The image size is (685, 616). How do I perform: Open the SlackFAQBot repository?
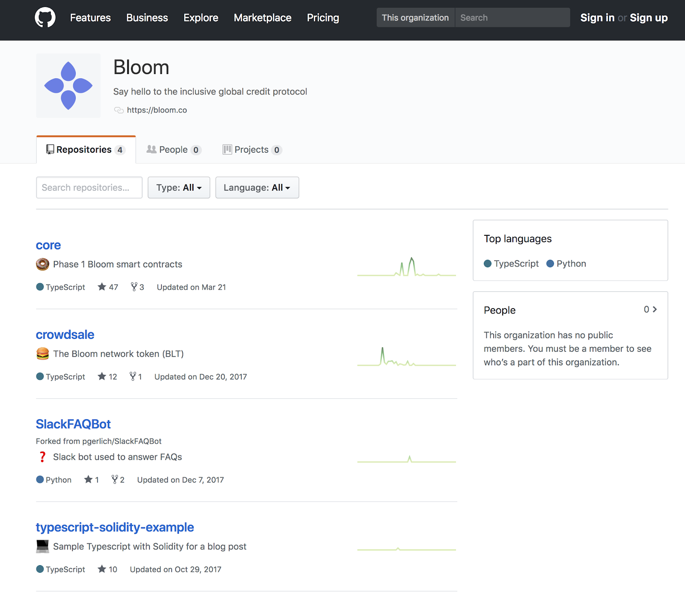tap(73, 424)
